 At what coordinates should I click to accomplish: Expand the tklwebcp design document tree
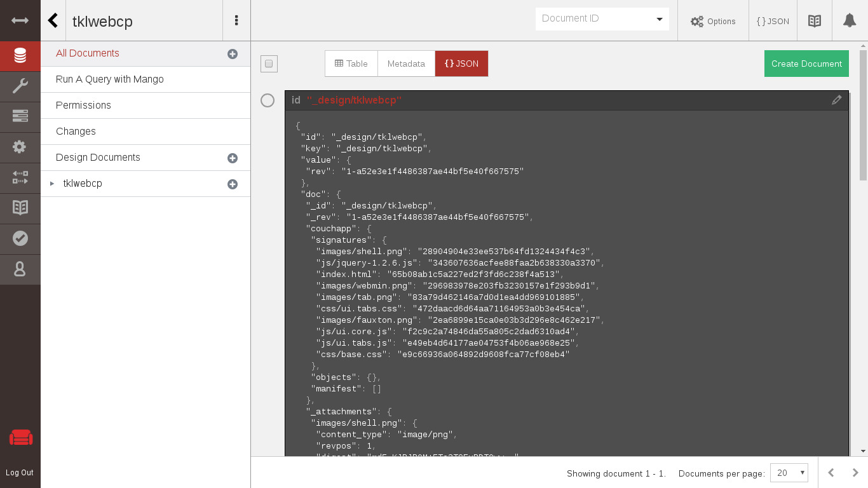tap(52, 184)
